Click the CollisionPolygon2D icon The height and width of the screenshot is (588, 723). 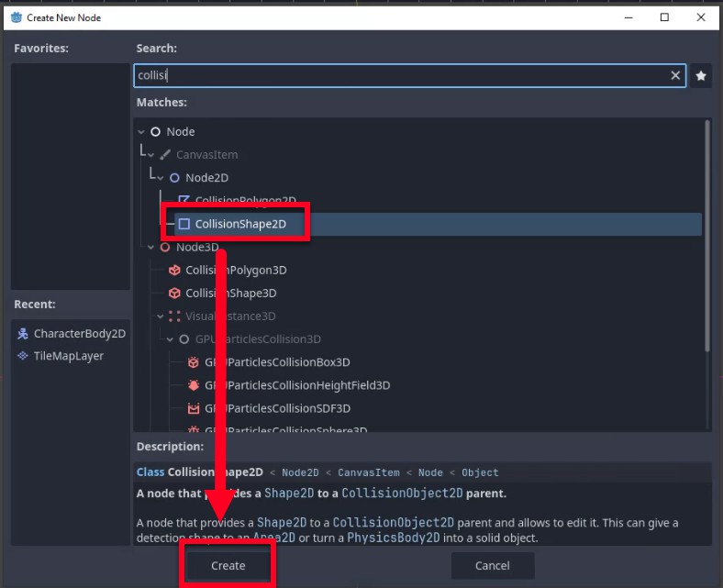184,200
